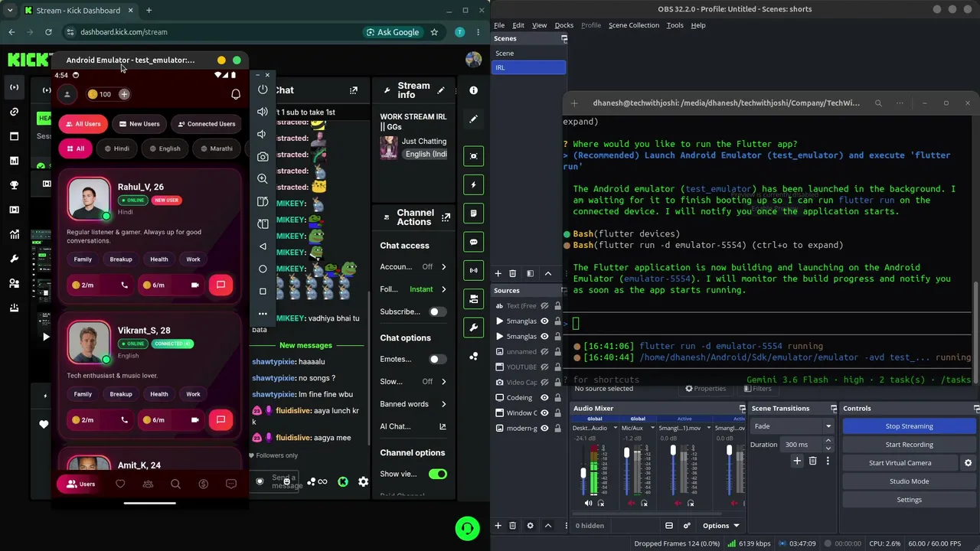Pop out the Channel Actions panel
This screenshot has height=551, width=980.
tap(446, 217)
